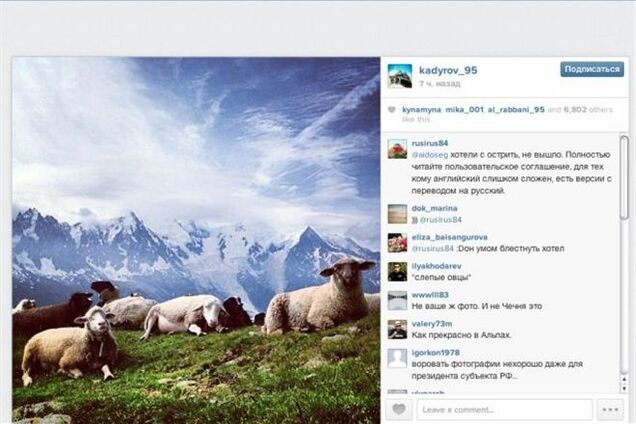
Task: Open kynamyna's profile from likes
Action: tap(421, 110)
